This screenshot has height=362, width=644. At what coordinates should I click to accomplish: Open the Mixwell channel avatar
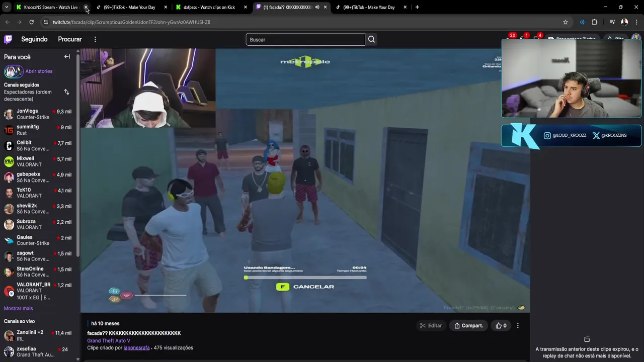pyautogui.click(x=9, y=161)
